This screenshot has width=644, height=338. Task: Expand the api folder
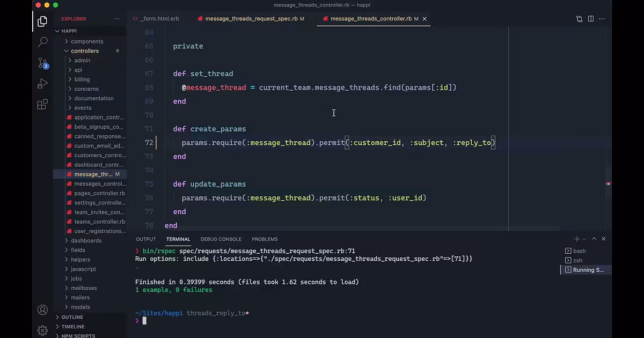(78, 70)
